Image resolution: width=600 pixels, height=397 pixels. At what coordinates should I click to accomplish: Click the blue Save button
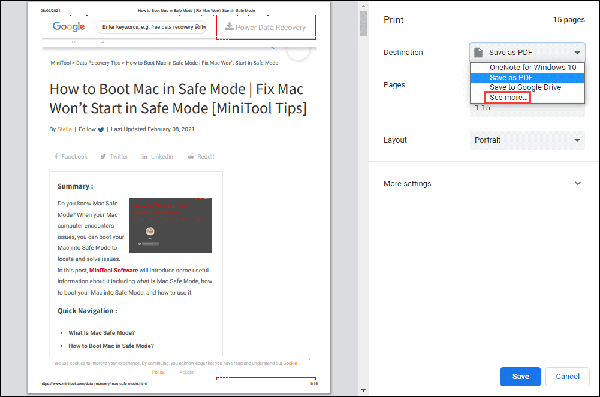(520, 376)
